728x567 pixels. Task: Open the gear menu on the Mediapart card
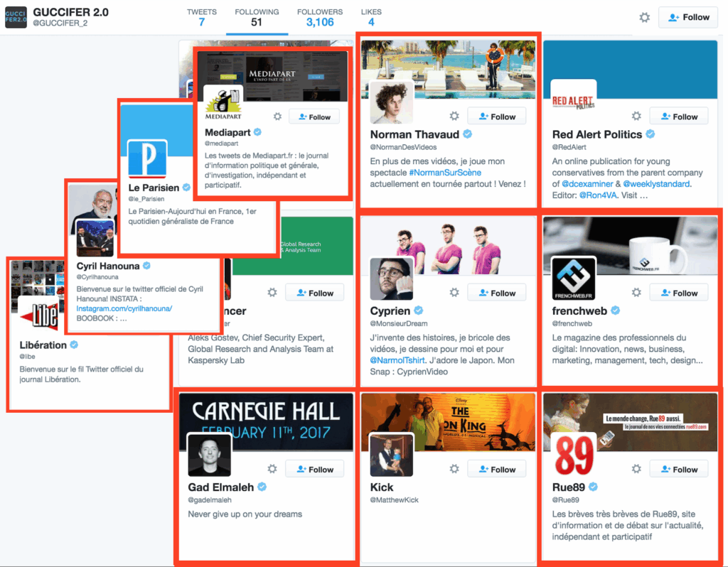pyautogui.click(x=278, y=117)
